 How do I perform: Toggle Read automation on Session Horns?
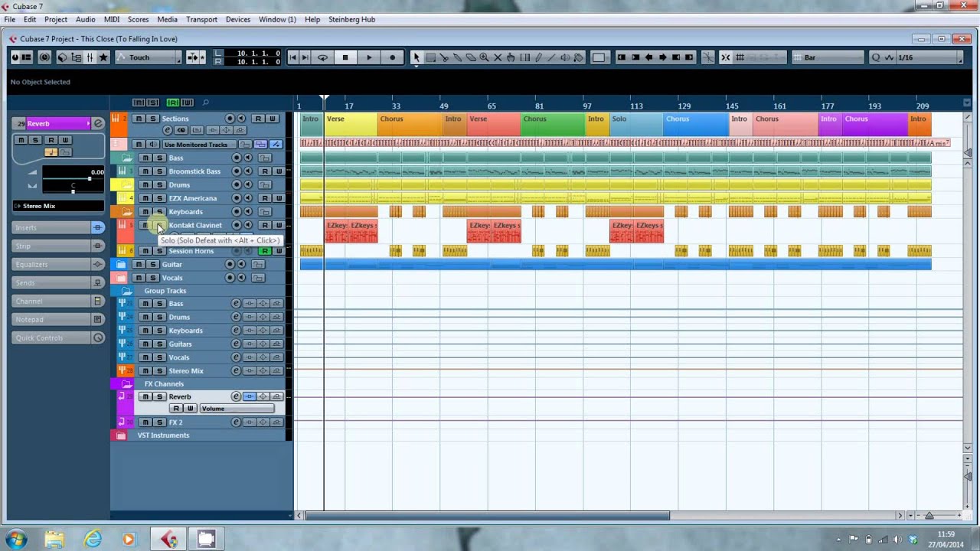click(x=265, y=251)
